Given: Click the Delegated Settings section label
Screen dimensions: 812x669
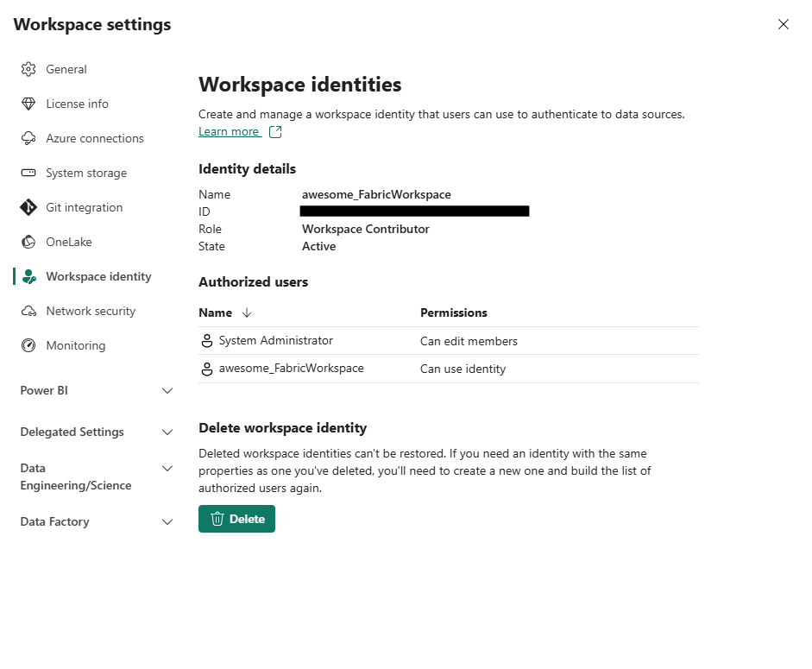Looking at the screenshot, I should (72, 432).
